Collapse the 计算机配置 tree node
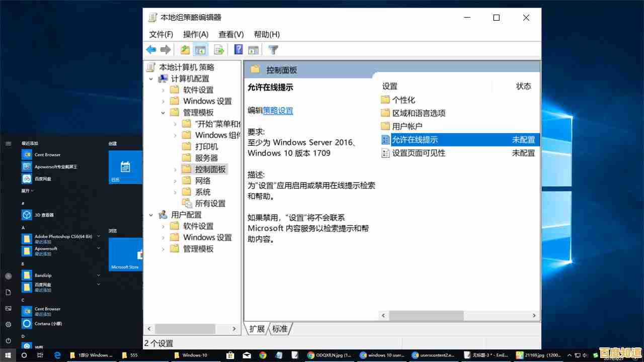The height and width of the screenshot is (362, 644). [x=151, y=78]
